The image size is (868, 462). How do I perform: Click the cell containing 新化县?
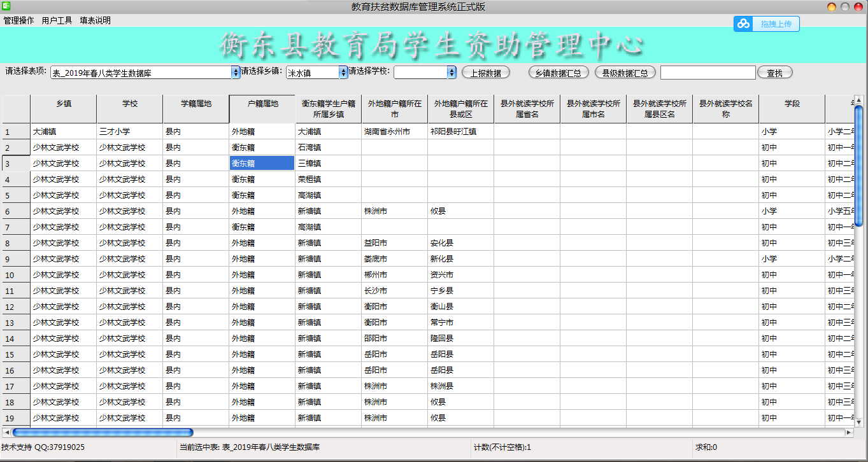click(461, 259)
